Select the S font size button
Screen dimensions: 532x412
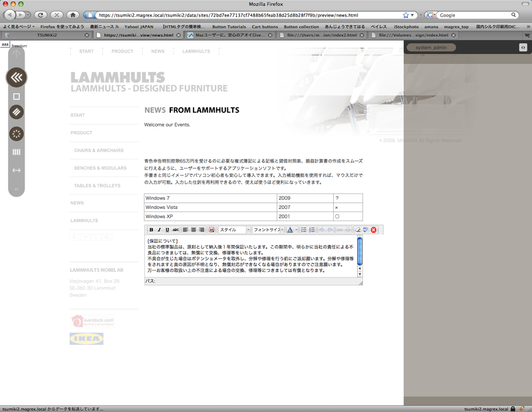click(x=74, y=237)
